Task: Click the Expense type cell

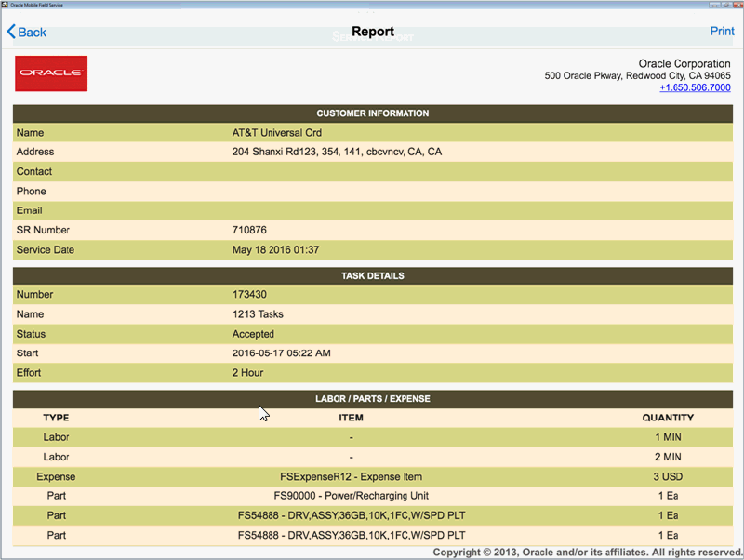Action: (x=56, y=477)
